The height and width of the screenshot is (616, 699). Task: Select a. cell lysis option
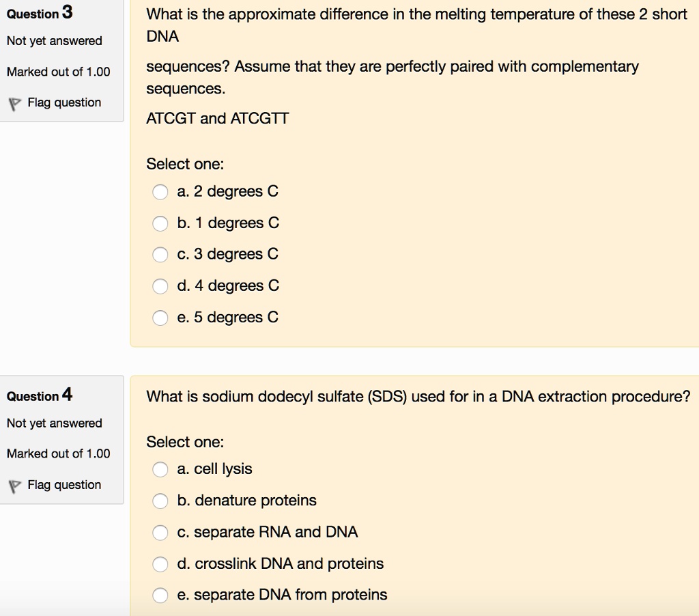point(160,469)
